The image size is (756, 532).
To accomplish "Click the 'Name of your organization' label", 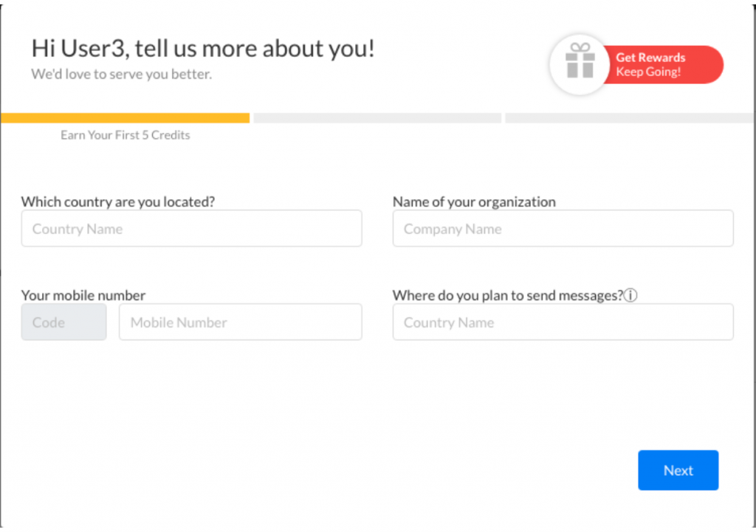I will click(474, 202).
